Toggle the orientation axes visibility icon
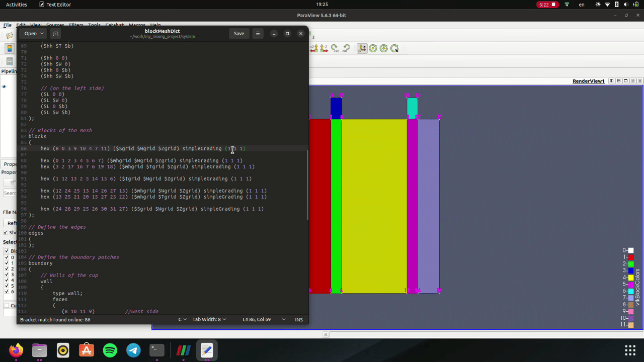Image resolution: width=644 pixels, height=362 pixels. coord(362,48)
